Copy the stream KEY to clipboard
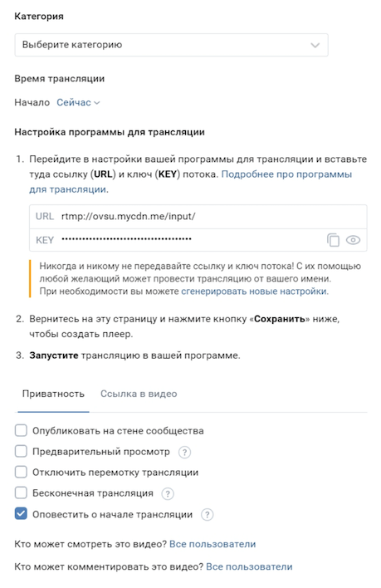 (x=333, y=240)
